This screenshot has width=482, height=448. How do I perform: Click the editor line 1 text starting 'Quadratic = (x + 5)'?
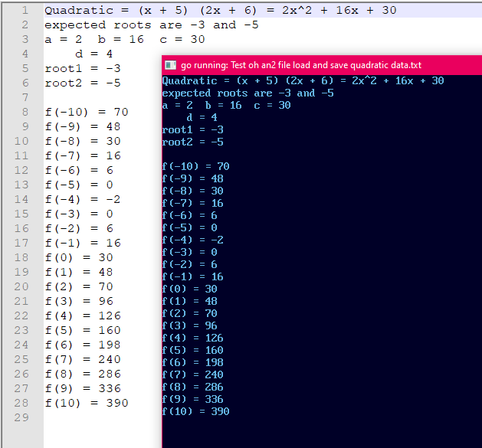click(x=221, y=11)
